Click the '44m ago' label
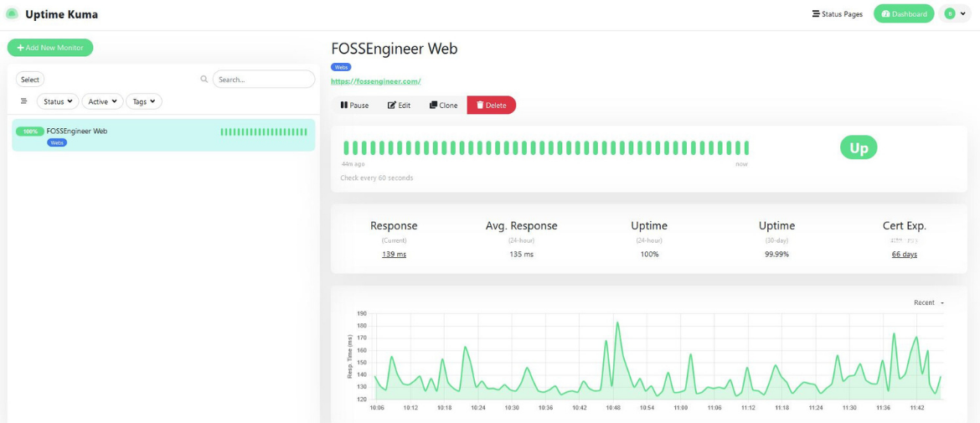Viewport: 980px width, 423px height. click(353, 164)
